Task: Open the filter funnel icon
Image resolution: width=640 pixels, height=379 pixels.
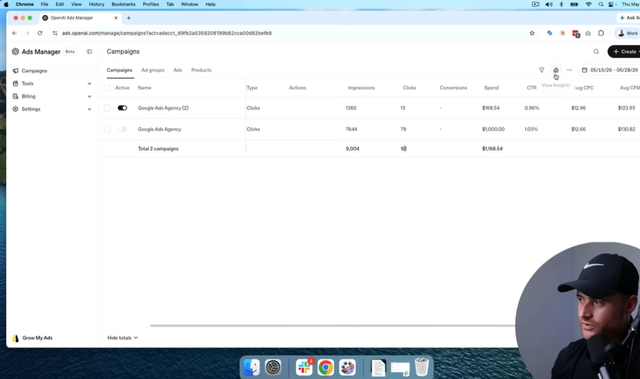Action: coord(542,70)
